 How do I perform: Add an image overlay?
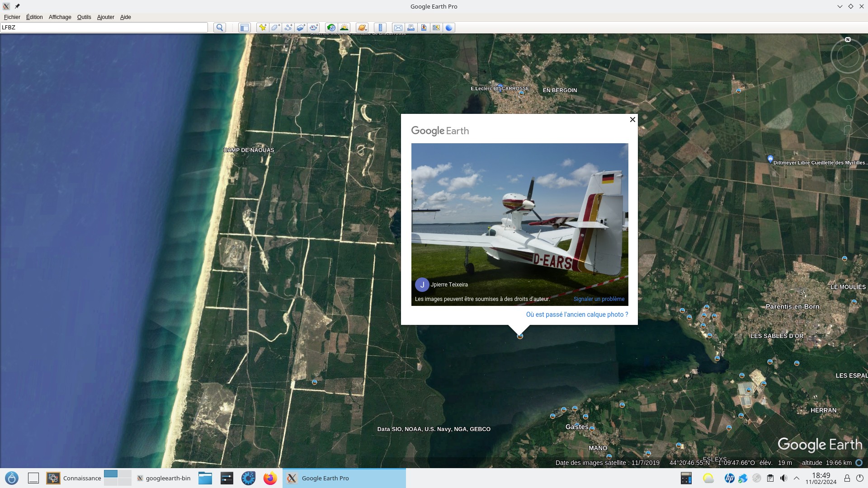coord(301,28)
